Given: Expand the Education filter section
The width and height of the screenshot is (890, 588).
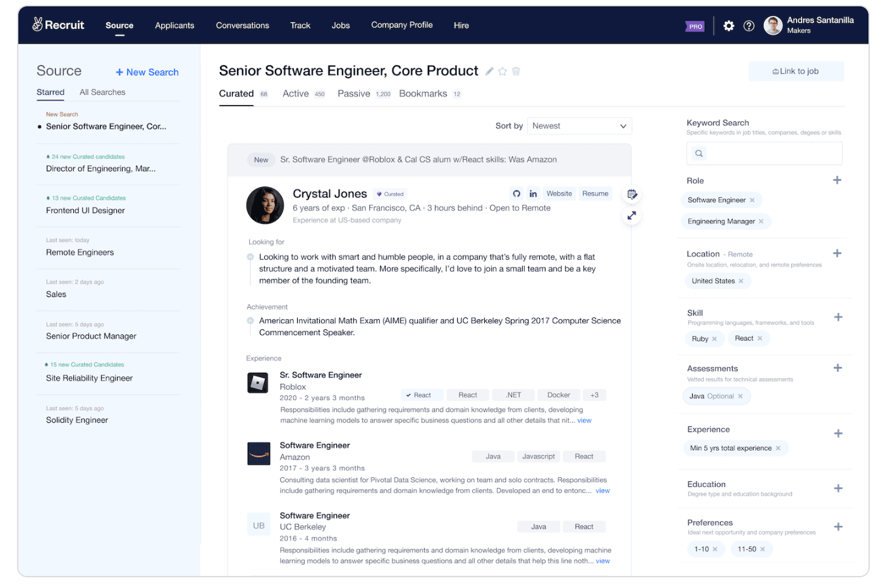Looking at the screenshot, I should [838, 488].
